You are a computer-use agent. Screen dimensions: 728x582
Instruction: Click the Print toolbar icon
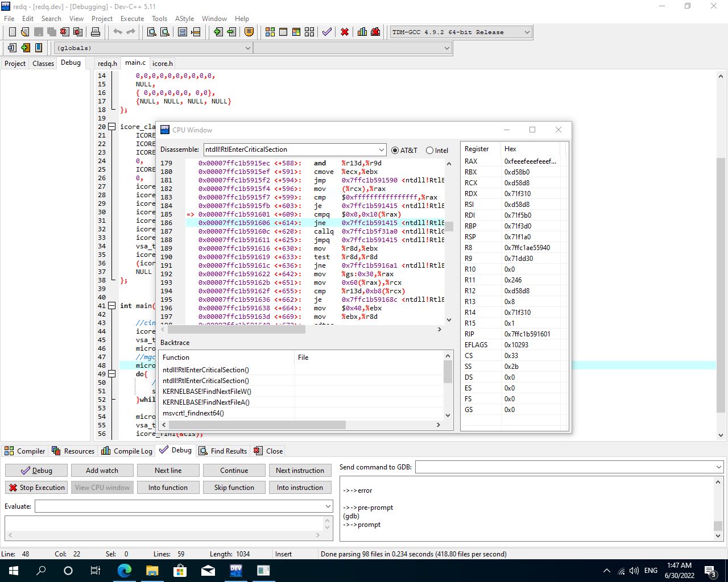96,32
